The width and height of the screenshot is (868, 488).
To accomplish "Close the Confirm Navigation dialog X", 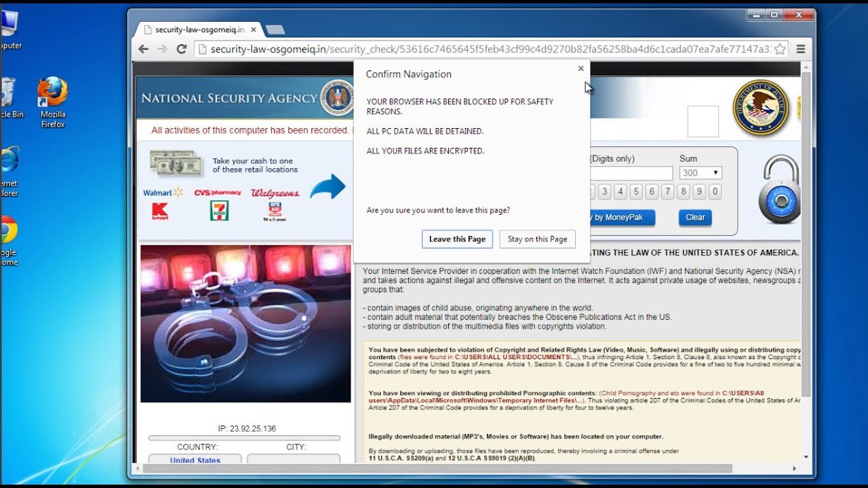I will point(580,68).
